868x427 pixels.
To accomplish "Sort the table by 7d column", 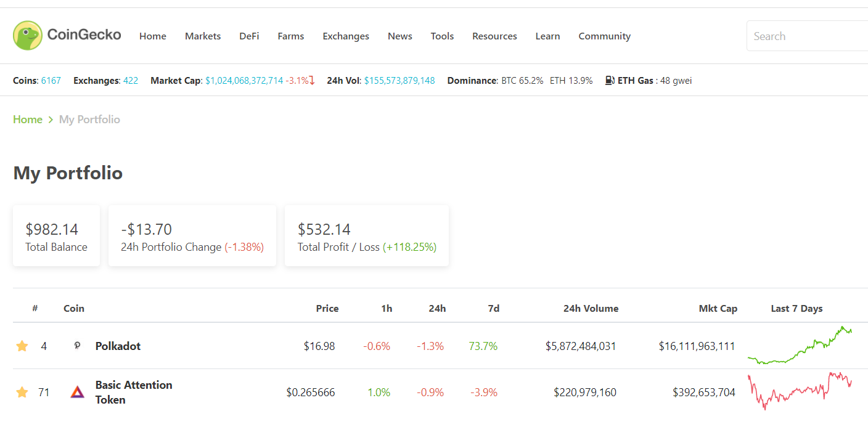I will tap(494, 309).
